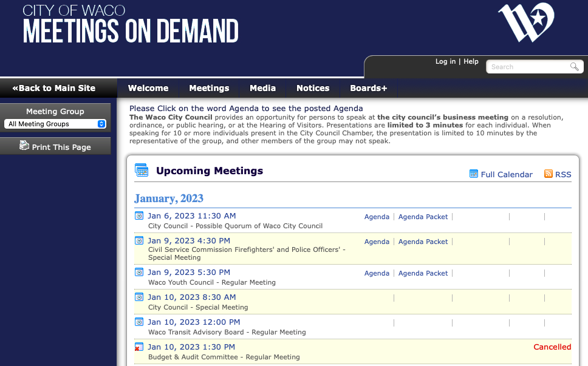Screen dimensions: 588x366
Task: Click 'Waco Youth Council - Regular Meeting' text
Action: point(212,282)
